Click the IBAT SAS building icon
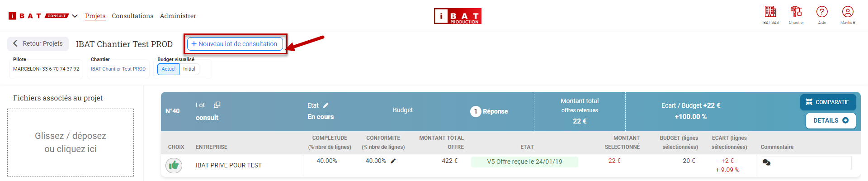 click(x=770, y=12)
